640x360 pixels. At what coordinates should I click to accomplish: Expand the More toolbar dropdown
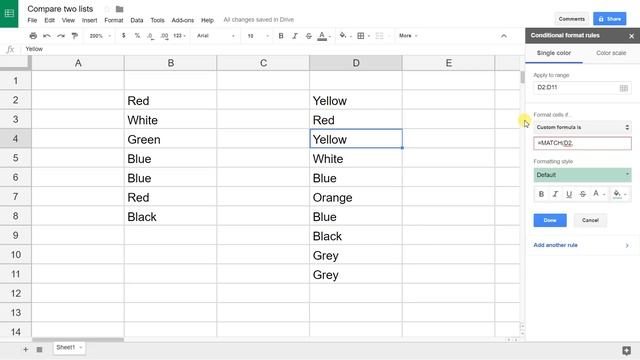(x=408, y=36)
